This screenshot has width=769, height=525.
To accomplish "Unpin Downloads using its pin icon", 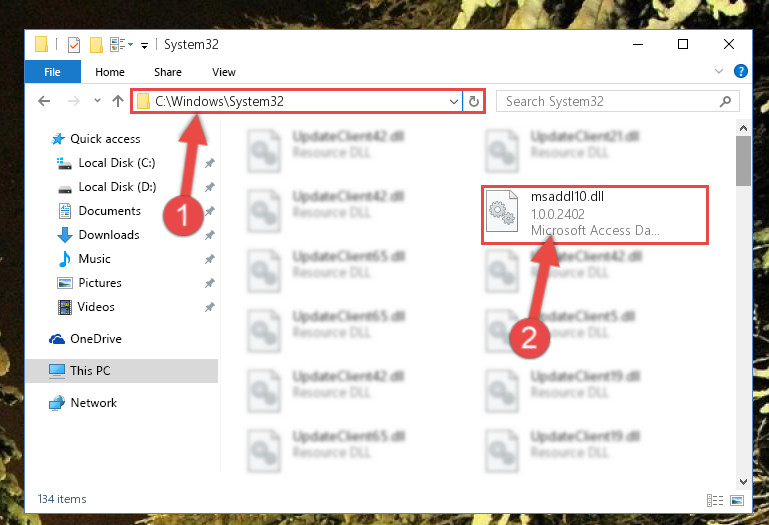I will 210,235.
